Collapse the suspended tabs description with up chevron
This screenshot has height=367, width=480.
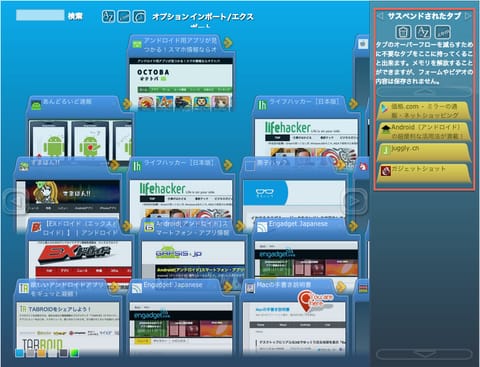[x=424, y=91]
